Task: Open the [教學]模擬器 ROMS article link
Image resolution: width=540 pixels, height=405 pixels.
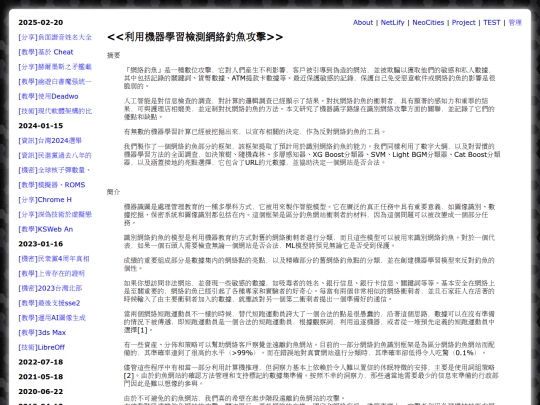Action: point(52,185)
